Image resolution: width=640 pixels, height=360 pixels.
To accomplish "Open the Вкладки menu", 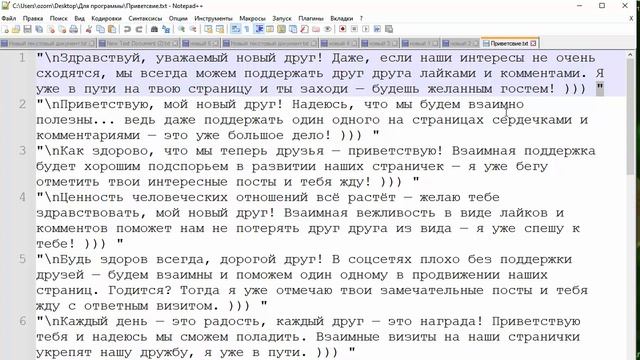I will pos(341,18).
